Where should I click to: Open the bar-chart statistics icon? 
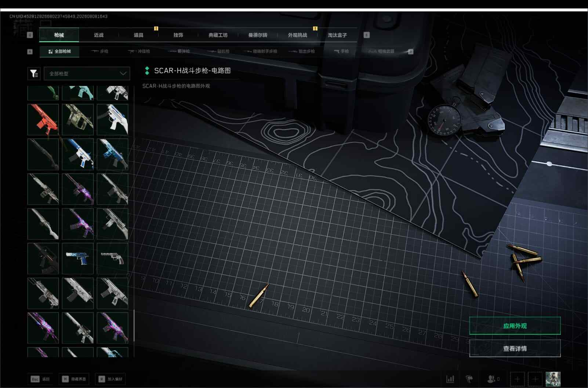[x=450, y=379]
